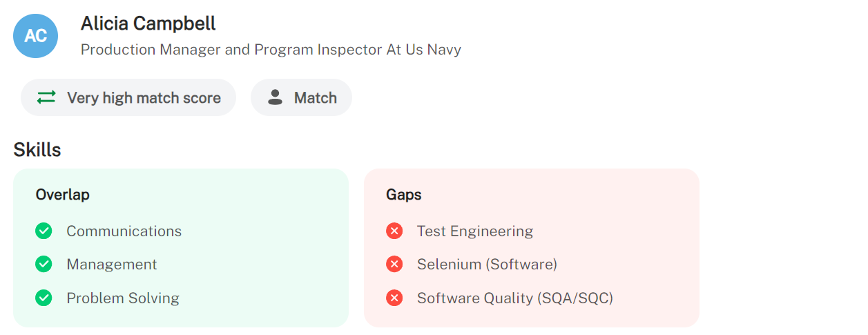This screenshot has height=335, width=868.
Task: Click green checkmark beside Problem Solving
Action: [x=44, y=298]
